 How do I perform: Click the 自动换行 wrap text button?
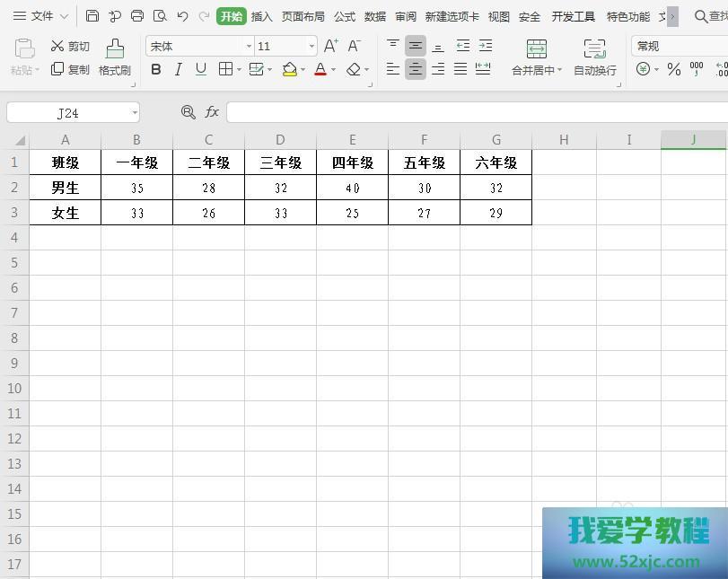[594, 57]
